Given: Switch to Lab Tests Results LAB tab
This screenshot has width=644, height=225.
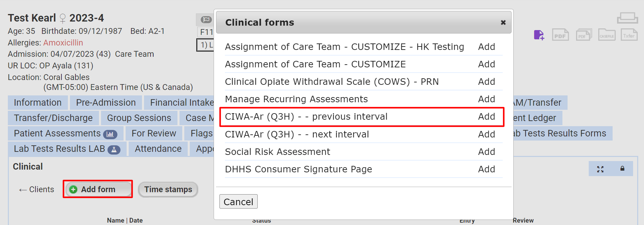Looking at the screenshot, I should point(67,149).
